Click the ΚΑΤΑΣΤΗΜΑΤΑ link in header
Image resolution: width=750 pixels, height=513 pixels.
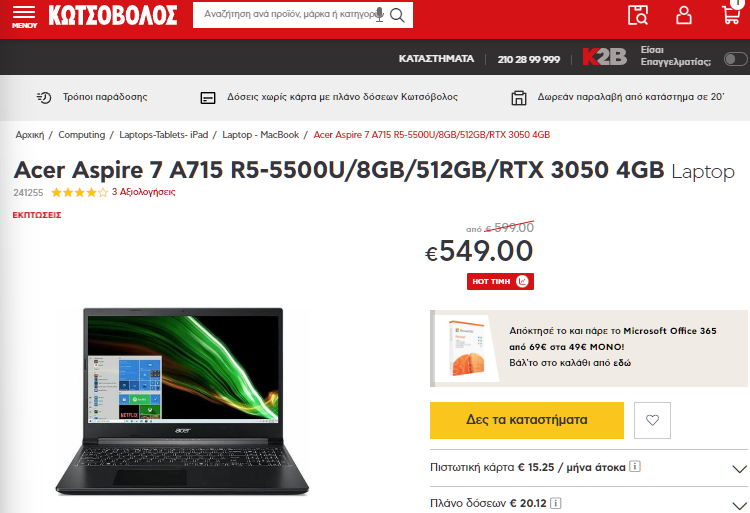[x=436, y=59]
